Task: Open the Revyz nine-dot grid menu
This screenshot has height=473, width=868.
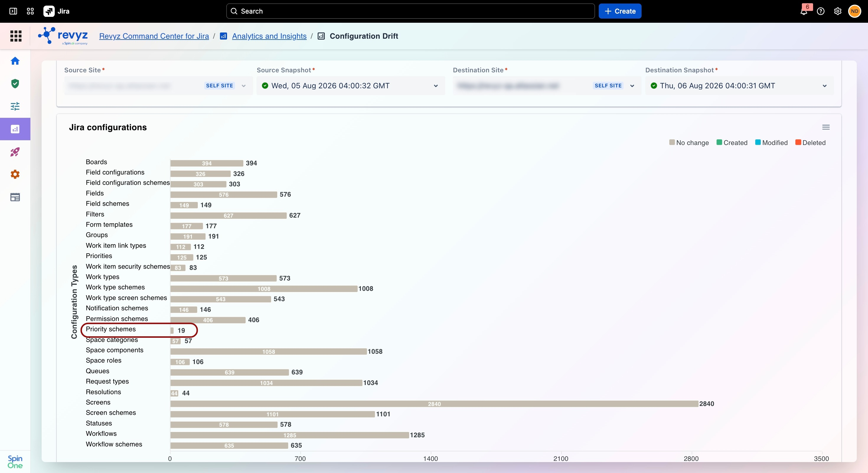Action: pyautogui.click(x=16, y=36)
